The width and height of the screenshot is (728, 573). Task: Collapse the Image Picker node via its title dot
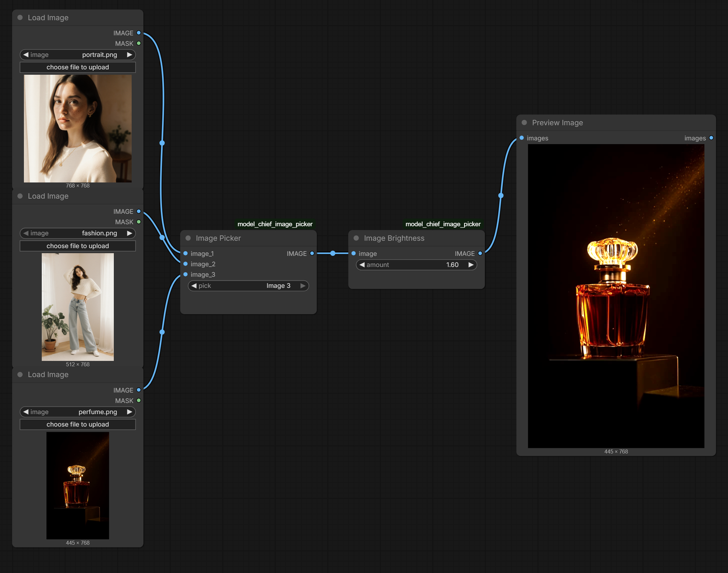[x=188, y=238]
